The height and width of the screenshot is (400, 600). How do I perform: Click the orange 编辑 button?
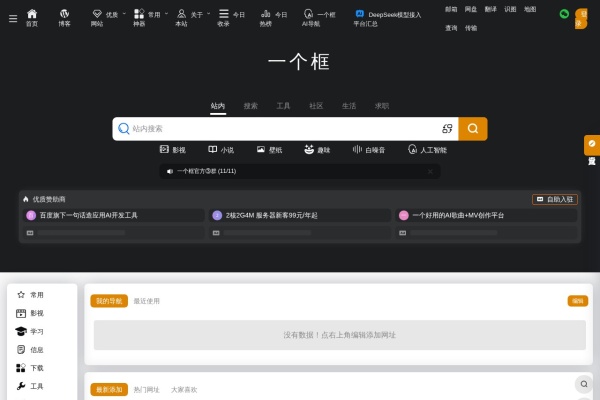[x=578, y=301]
